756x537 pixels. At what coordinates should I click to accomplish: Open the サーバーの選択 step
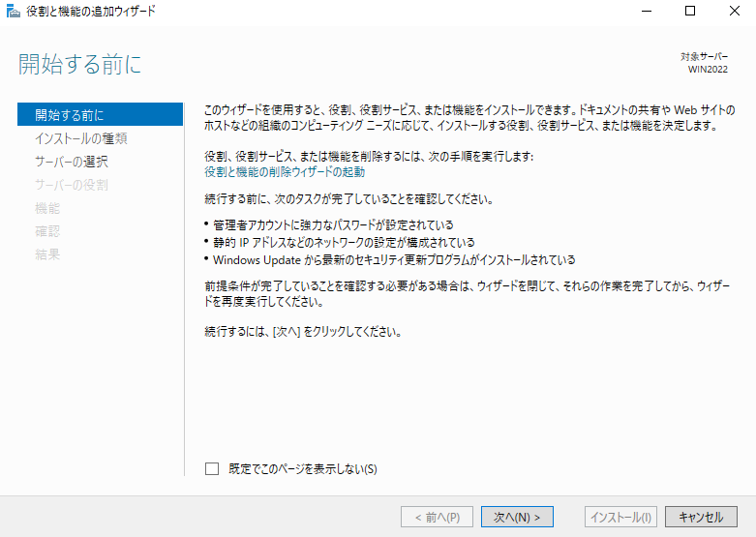[x=71, y=162]
